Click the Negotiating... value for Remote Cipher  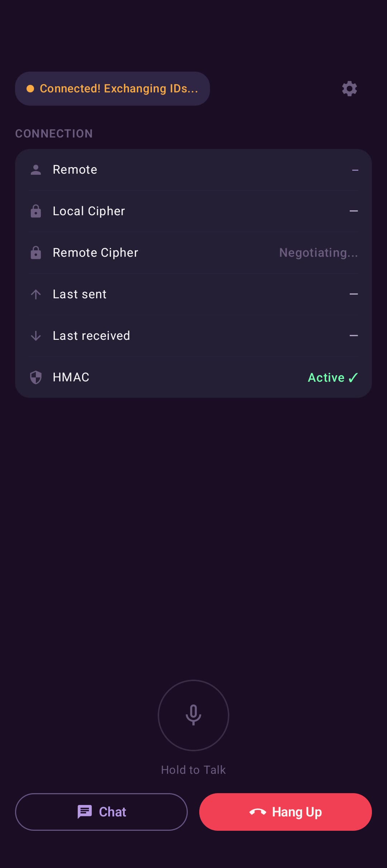[x=319, y=253]
